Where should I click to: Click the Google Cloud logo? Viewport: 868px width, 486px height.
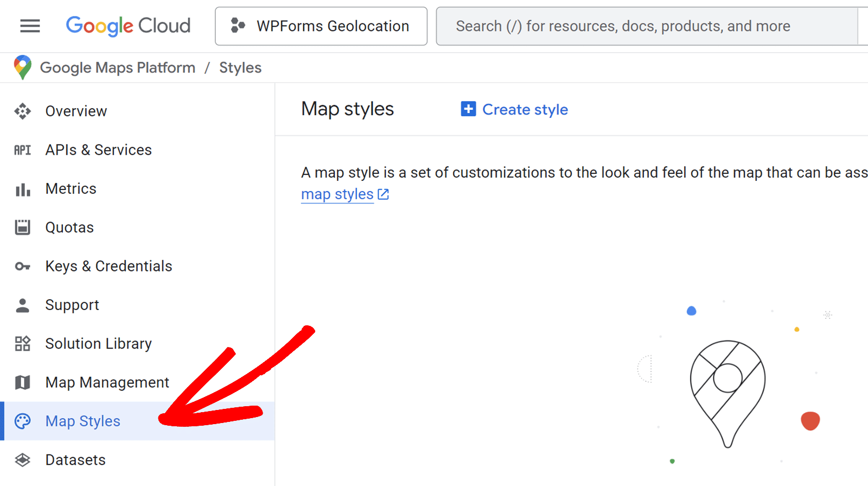(128, 26)
